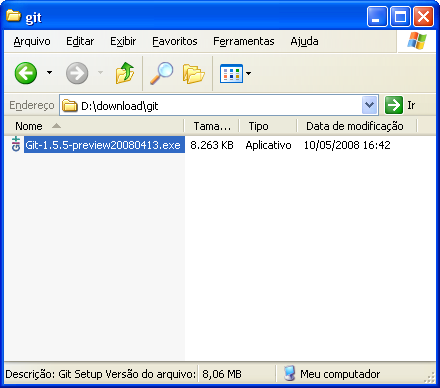The width and height of the screenshot is (440, 388).
Task: Show the Folders pane
Action: [193, 73]
